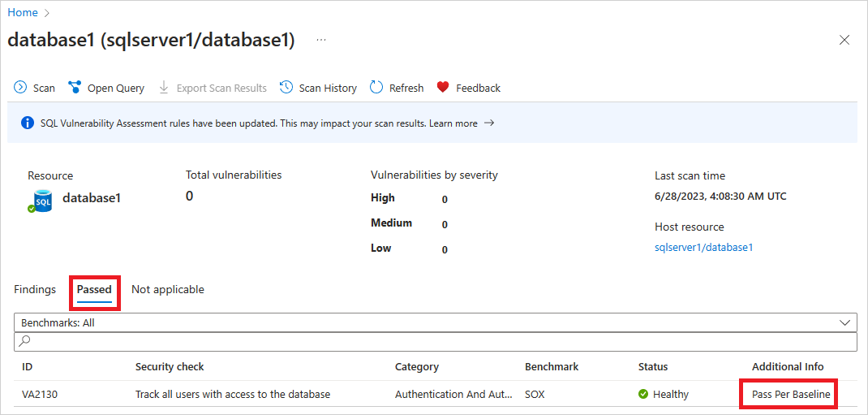This screenshot has height=415, width=868.
Task: Click the Open Query icon
Action: (x=75, y=88)
